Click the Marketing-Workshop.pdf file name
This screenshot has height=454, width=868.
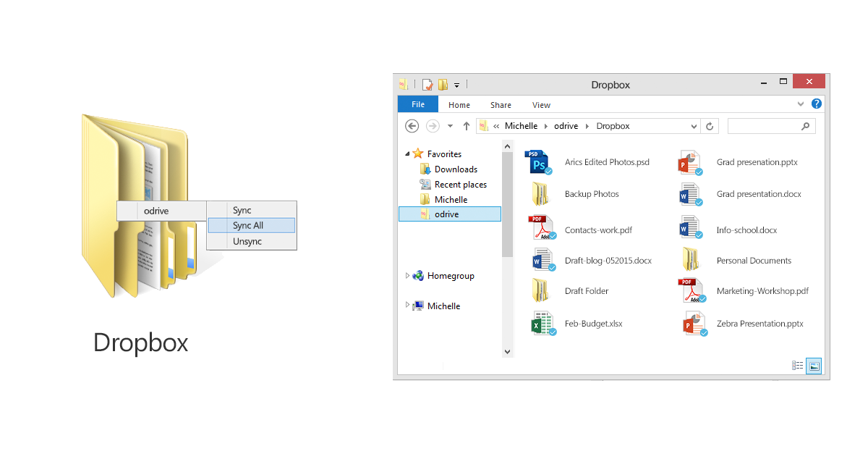click(x=762, y=291)
